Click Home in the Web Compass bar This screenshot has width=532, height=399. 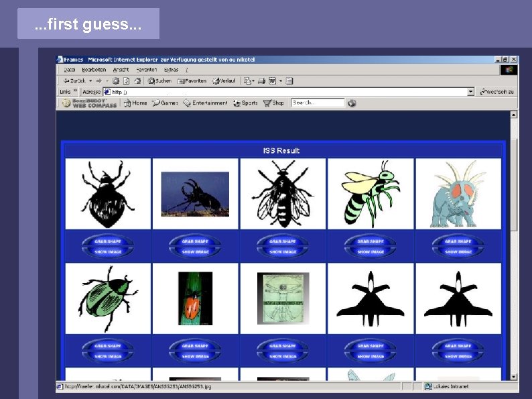[135, 103]
